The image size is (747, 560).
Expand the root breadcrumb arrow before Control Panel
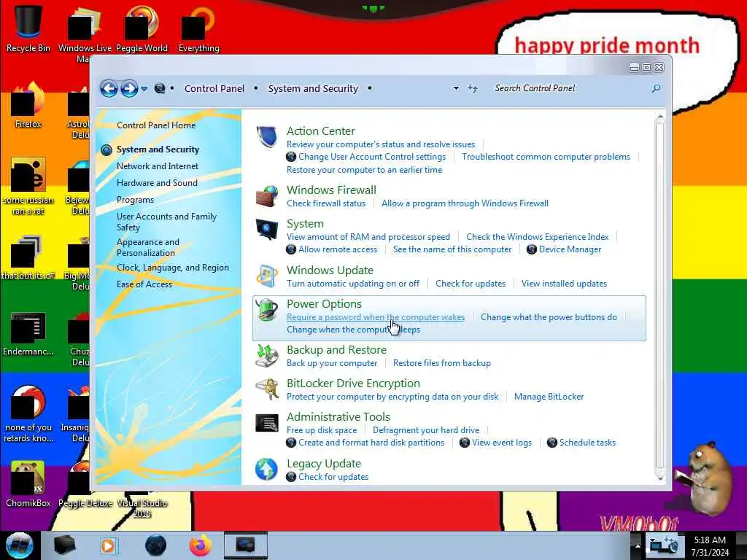coord(172,88)
